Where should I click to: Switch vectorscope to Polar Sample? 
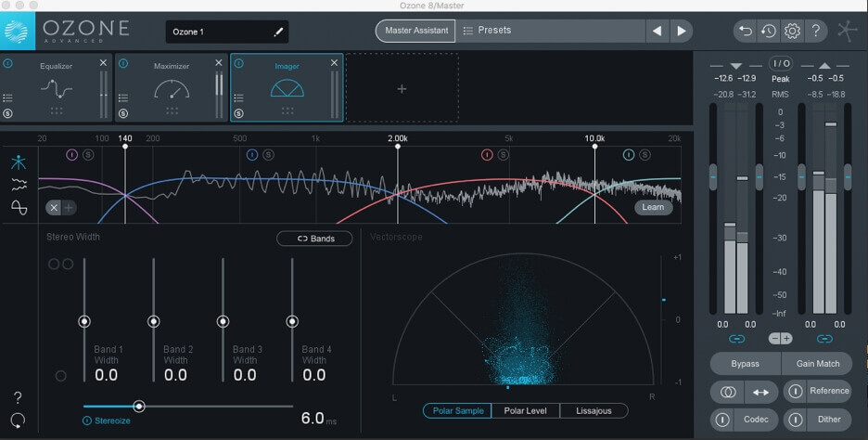click(457, 410)
